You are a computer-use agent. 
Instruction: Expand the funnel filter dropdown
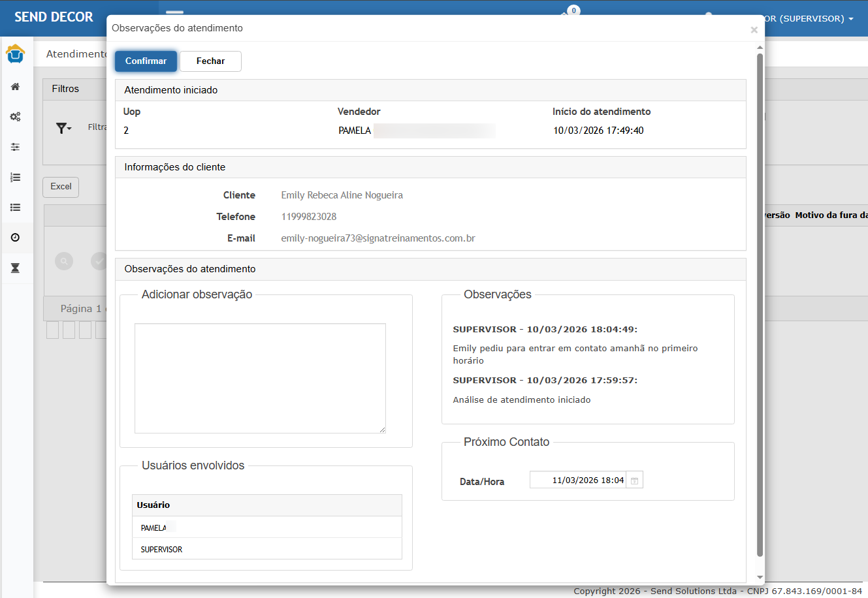(x=63, y=128)
